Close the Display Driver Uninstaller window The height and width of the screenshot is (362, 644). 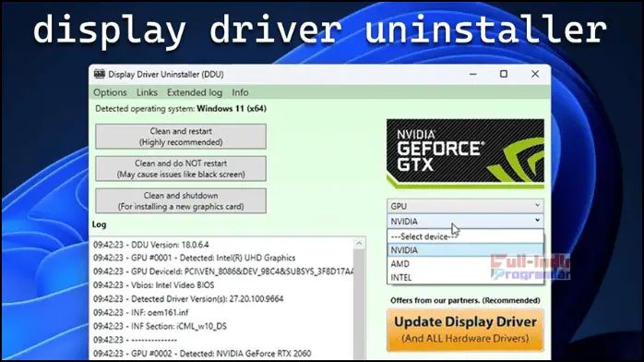point(535,74)
